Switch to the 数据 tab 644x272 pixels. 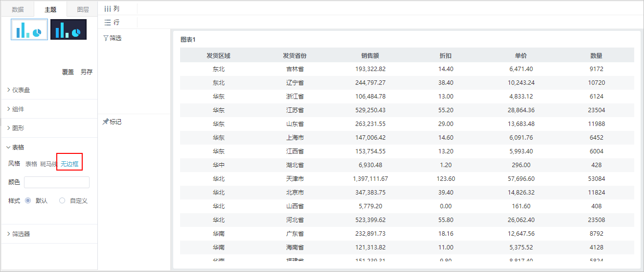[18, 9]
